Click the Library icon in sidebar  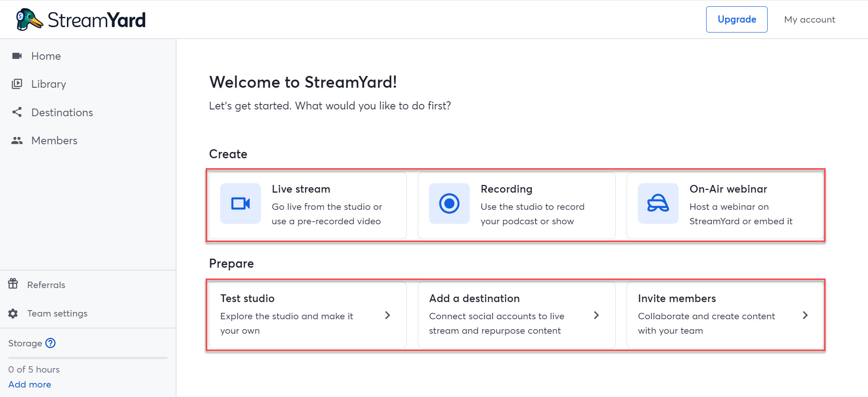coord(17,84)
